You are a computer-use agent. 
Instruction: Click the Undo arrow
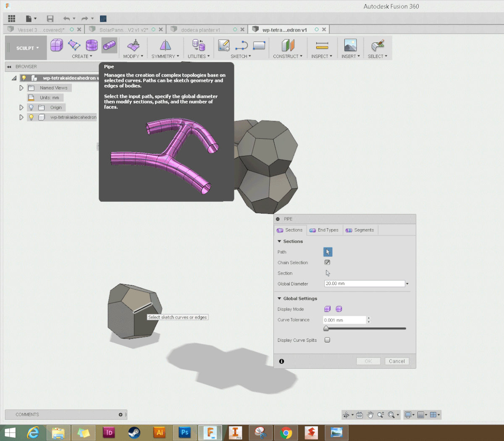pos(66,18)
